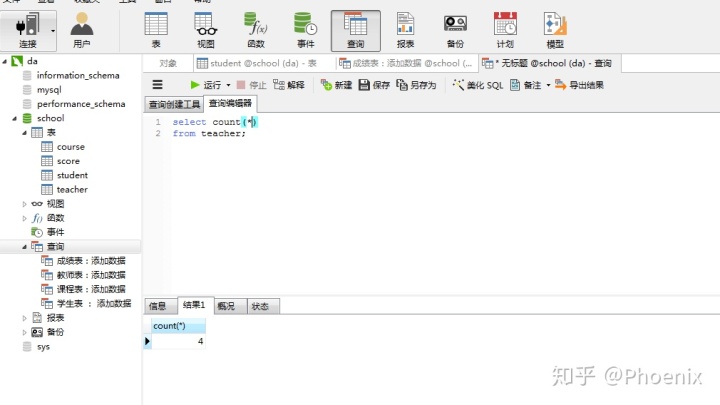
Task: Switch to the 成绩表：添加数据 tab
Action: (x=406, y=63)
